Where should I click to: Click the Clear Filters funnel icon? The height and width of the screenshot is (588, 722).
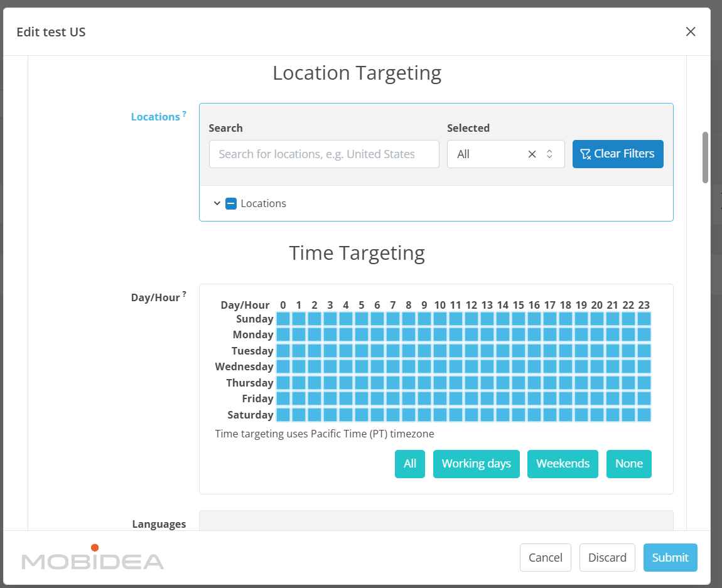586,154
